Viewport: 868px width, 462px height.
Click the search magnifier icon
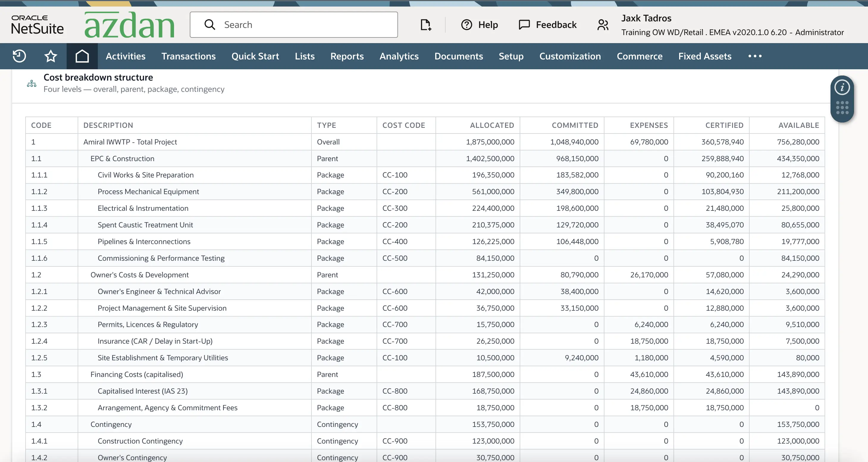coord(210,25)
